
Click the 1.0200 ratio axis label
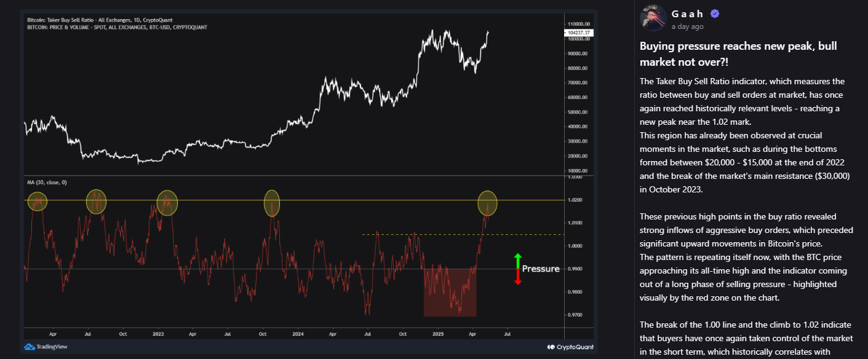(575, 200)
